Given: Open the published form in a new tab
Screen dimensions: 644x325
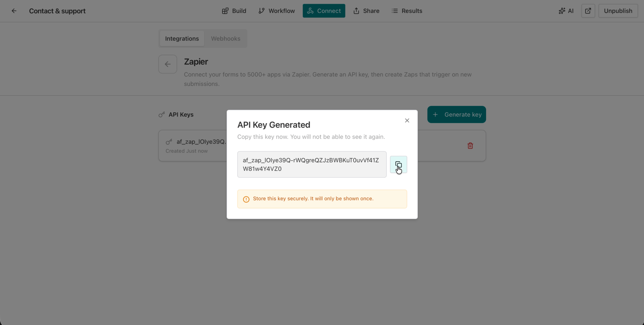Looking at the screenshot, I should 588,11.
